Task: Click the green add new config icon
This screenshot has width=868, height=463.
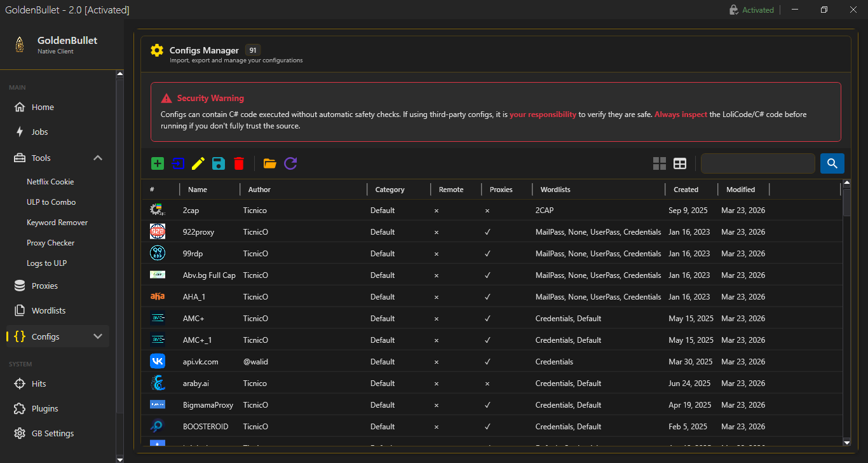Action: (x=158, y=163)
